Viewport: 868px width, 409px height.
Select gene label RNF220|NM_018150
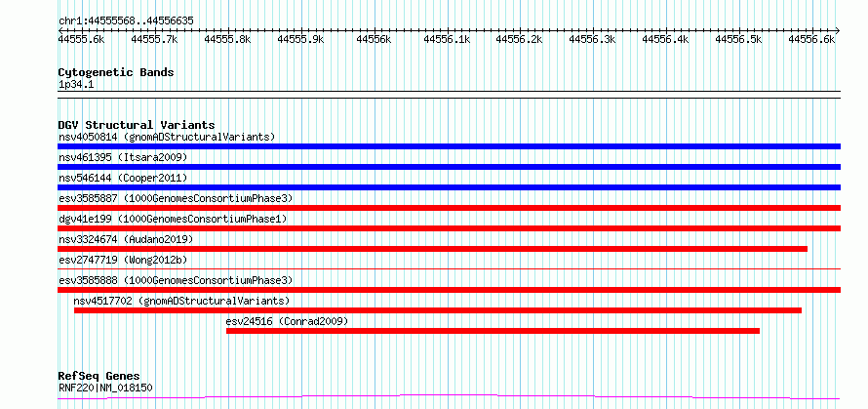tap(105, 388)
